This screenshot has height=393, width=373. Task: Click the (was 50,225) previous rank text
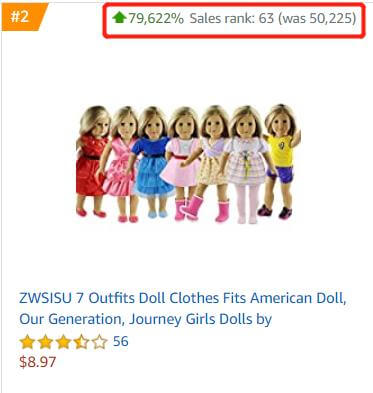(x=317, y=18)
